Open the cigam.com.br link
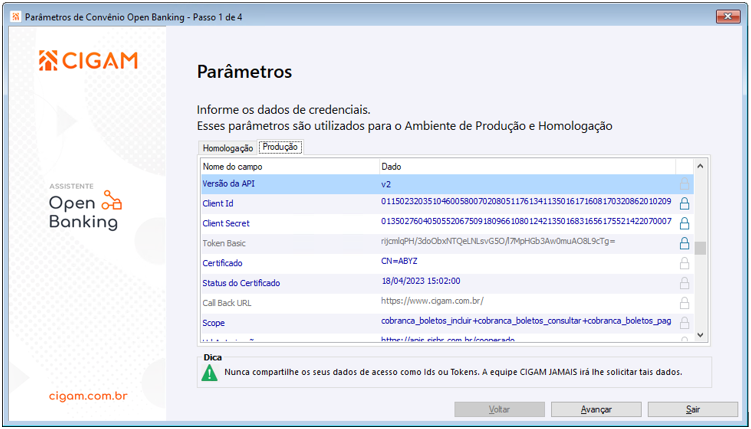 (x=88, y=397)
